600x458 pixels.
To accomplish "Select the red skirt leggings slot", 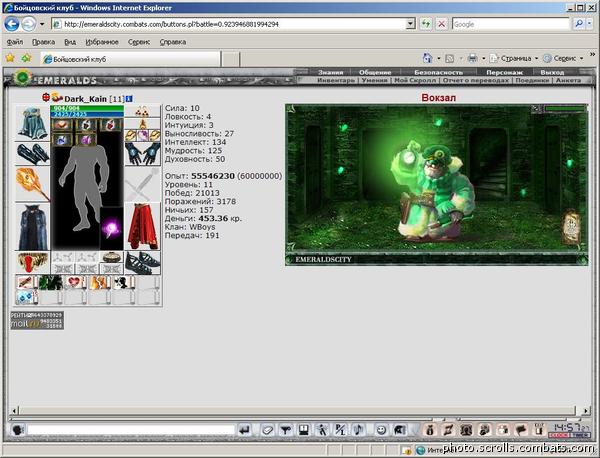I will [x=142, y=227].
